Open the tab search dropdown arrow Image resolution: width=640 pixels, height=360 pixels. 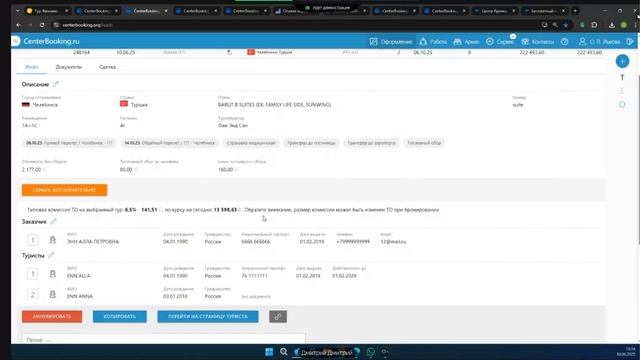pos(18,11)
